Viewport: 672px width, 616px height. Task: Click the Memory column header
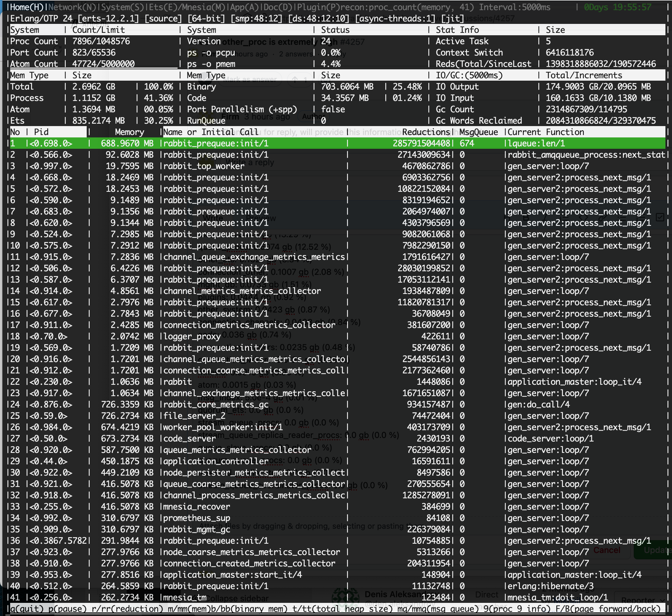click(x=129, y=132)
